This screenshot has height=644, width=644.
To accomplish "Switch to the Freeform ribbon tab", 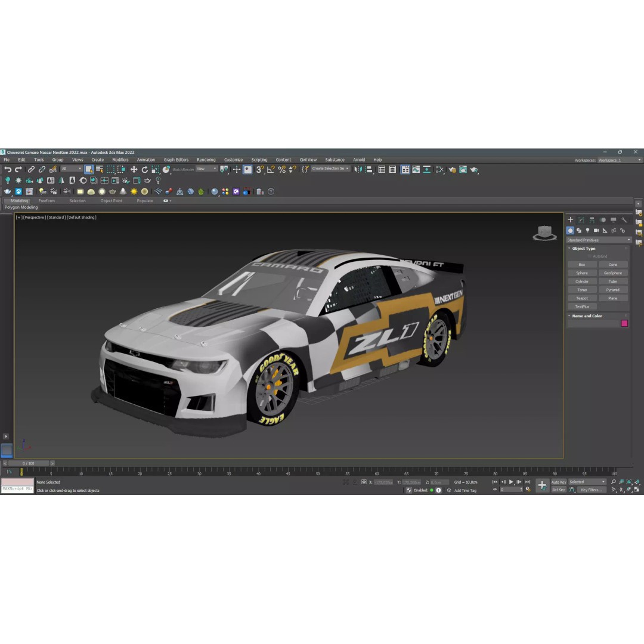I will (47, 201).
